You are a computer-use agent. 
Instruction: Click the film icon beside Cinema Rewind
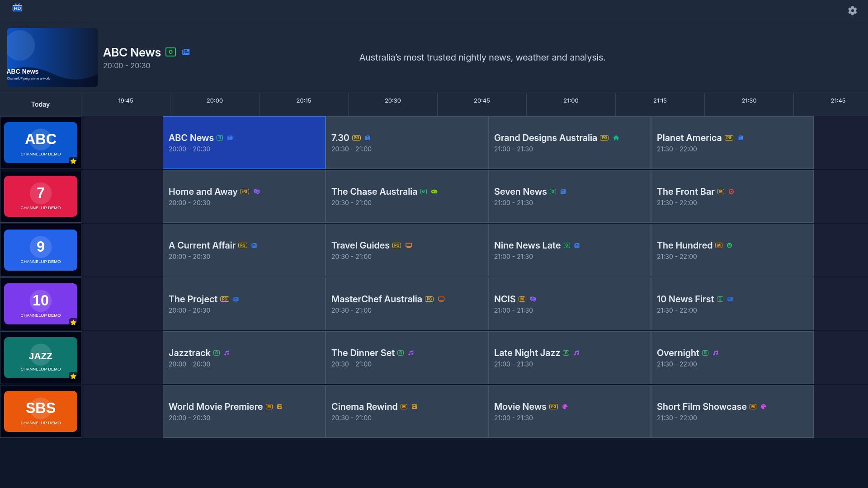click(x=414, y=407)
